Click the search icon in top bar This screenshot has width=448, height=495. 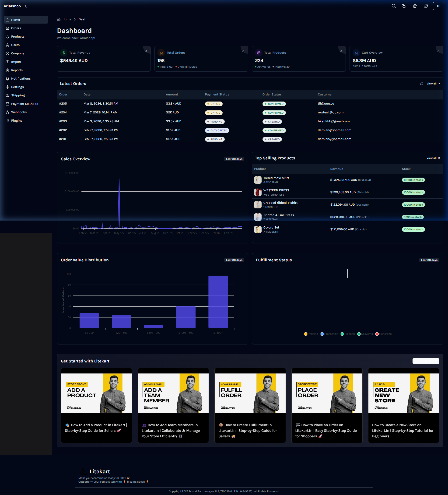pos(393,6)
